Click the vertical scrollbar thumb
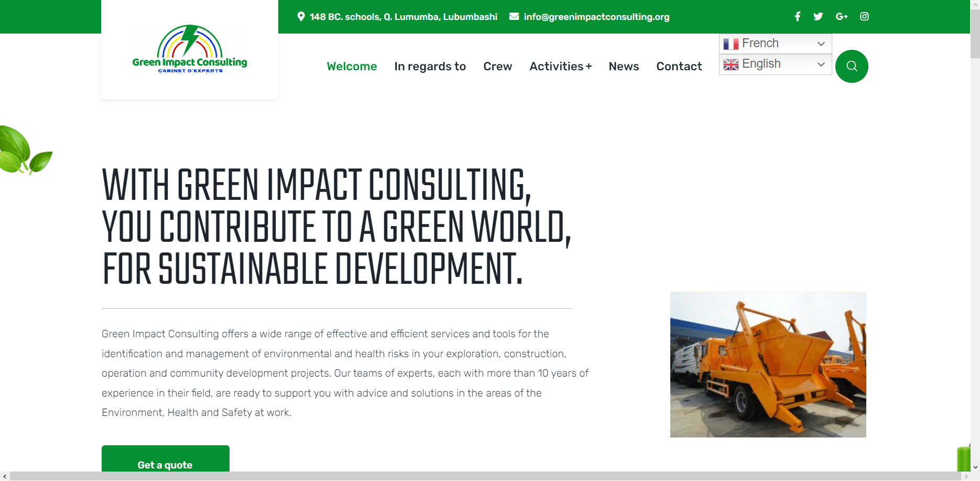Viewport: 980px width, 481px height. point(975,33)
